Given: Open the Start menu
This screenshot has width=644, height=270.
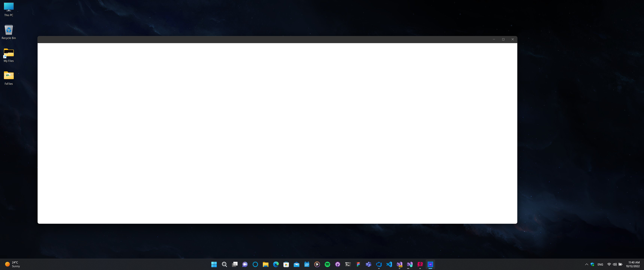Looking at the screenshot, I should [214, 264].
